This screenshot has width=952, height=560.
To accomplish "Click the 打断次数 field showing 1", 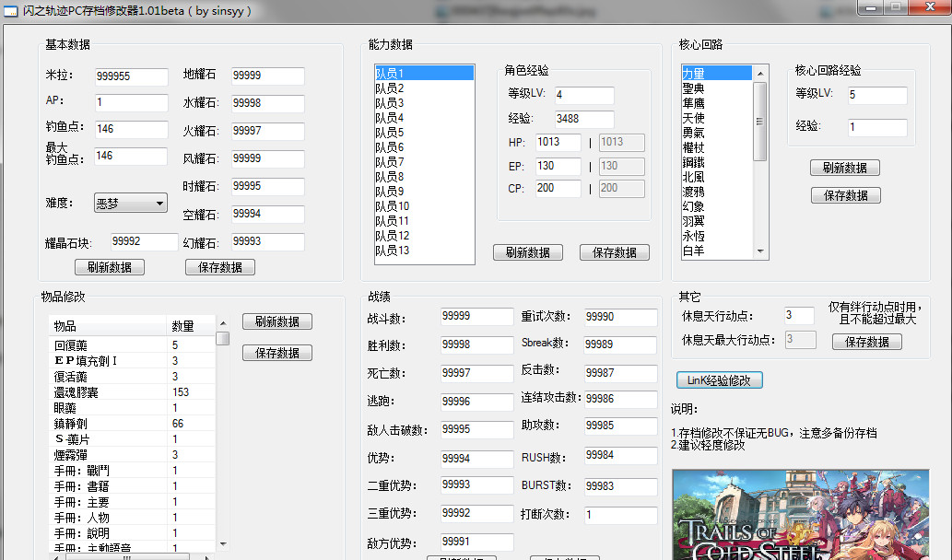I will 620,515.
